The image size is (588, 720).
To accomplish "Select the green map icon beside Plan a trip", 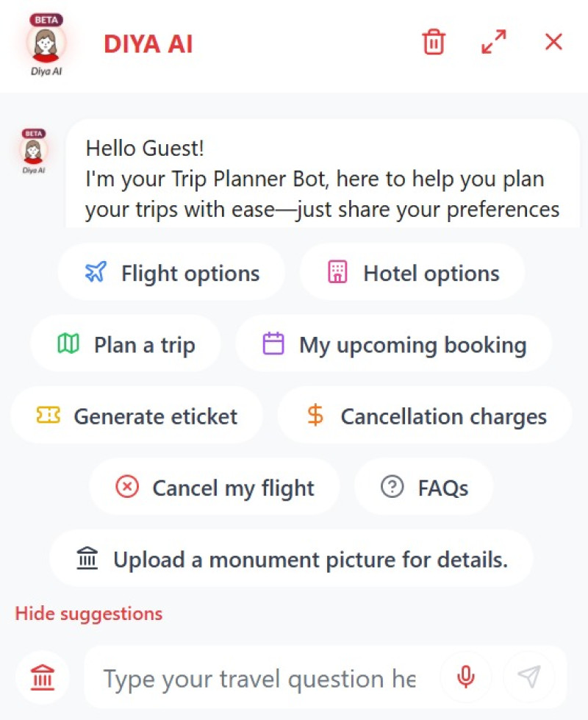I will coord(68,343).
